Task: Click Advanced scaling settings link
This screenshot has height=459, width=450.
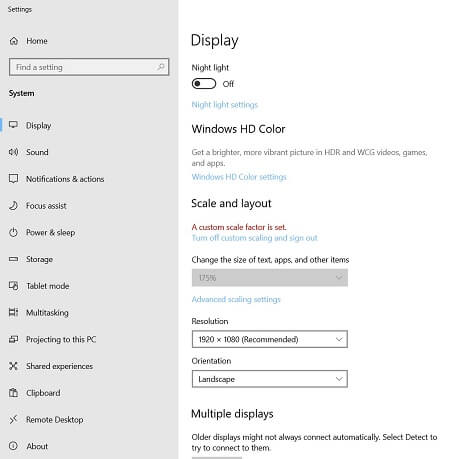Action: [236, 299]
